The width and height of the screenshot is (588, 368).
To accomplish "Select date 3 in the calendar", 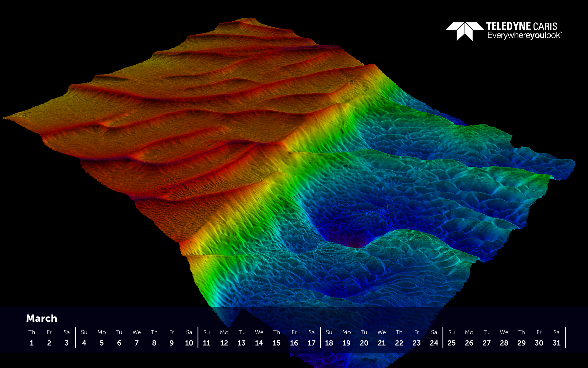I will point(66,343).
